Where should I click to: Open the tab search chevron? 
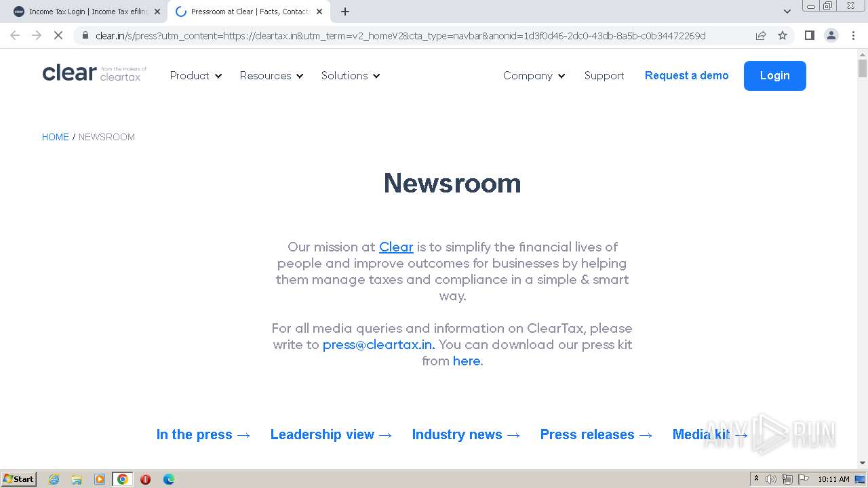point(787,12)
